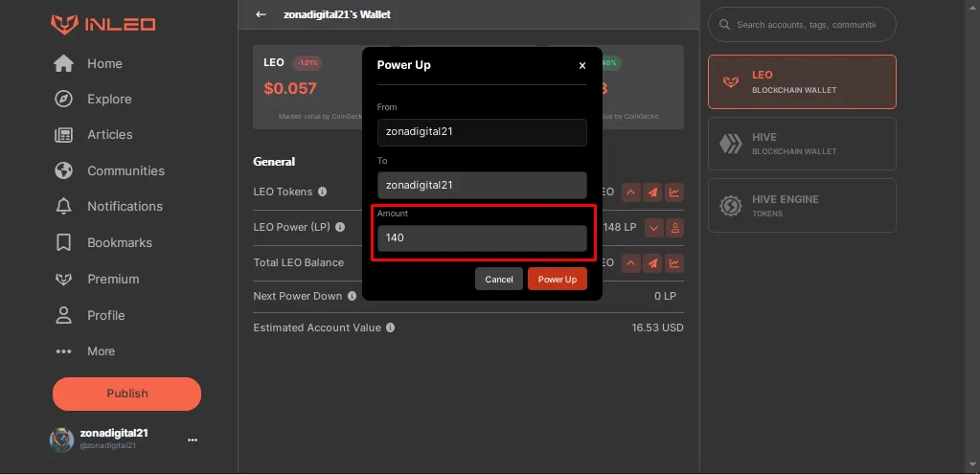Confirm with the red Power Up button

coord(558,280)
